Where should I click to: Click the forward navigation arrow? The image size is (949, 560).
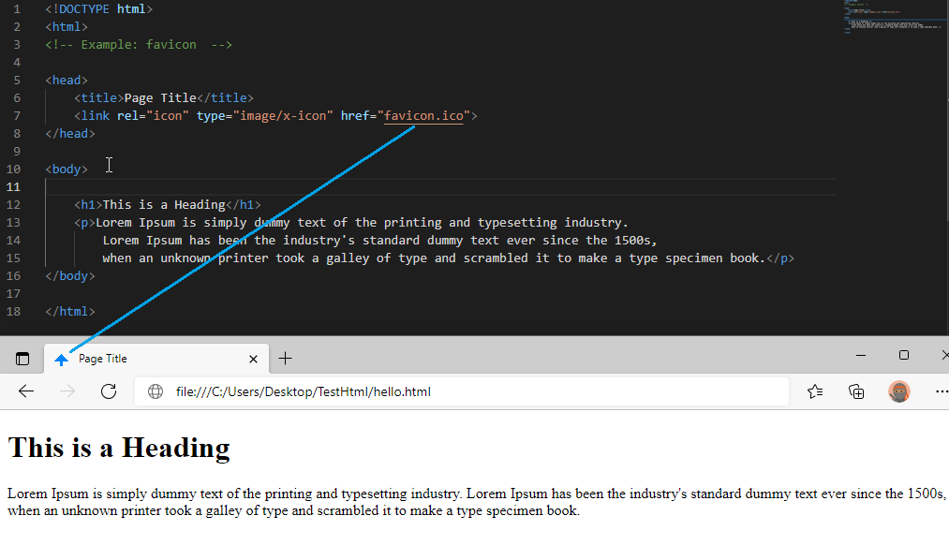click(67, 391)
